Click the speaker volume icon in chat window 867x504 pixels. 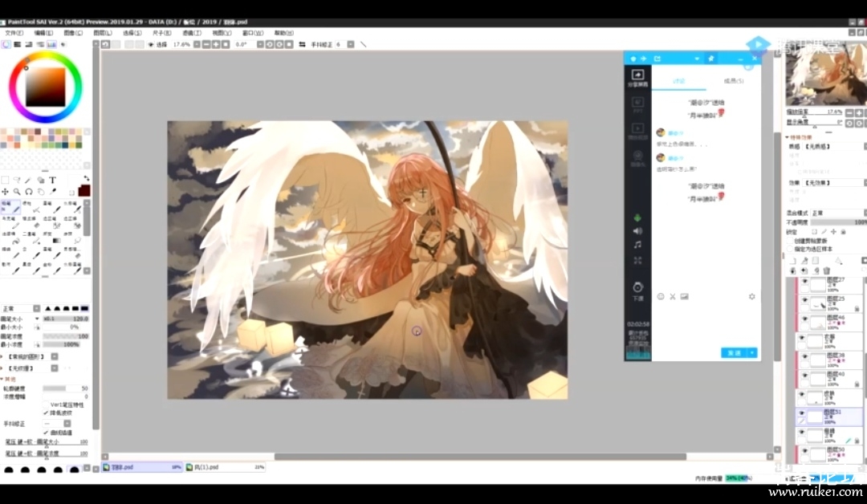pyautogui.click(x=637, y=231)
